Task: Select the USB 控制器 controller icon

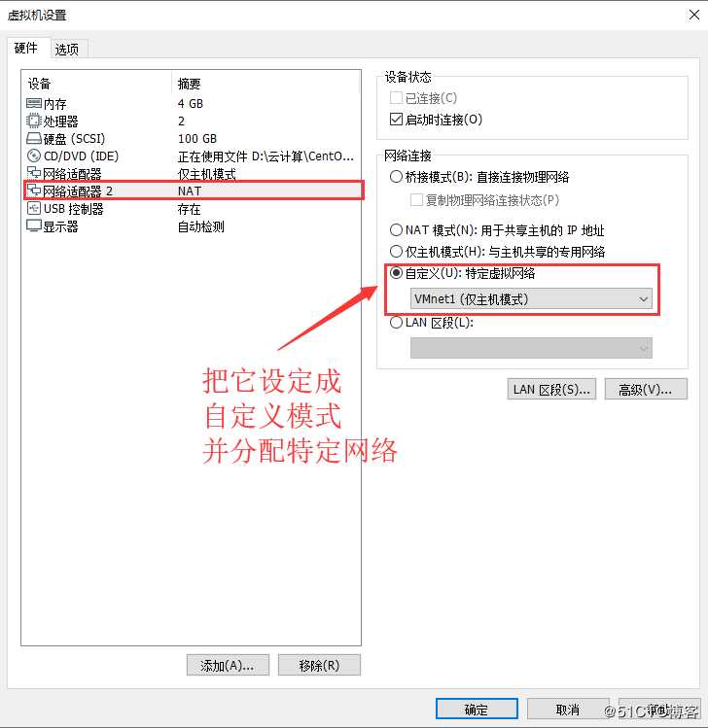Action: (34, 208)
